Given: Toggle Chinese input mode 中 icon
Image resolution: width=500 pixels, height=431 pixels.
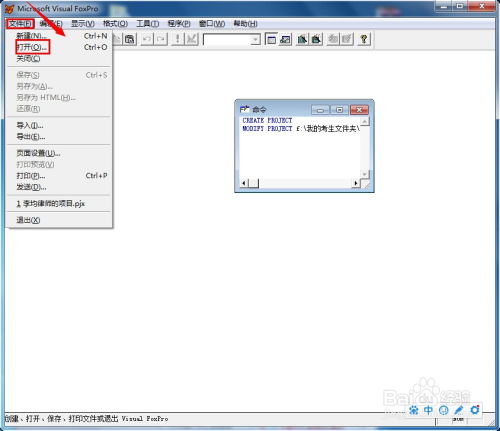Looking at the screenshot, I should click(428, 410).
